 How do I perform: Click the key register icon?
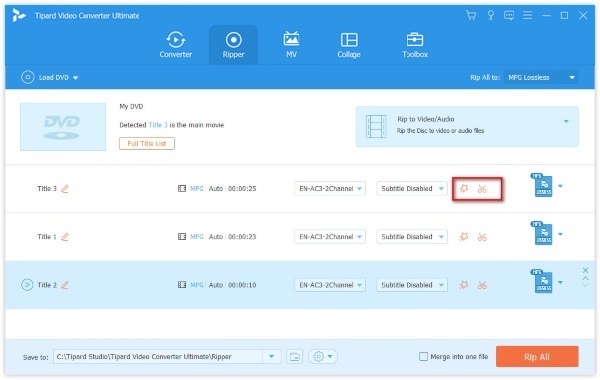tap(490, 15)
